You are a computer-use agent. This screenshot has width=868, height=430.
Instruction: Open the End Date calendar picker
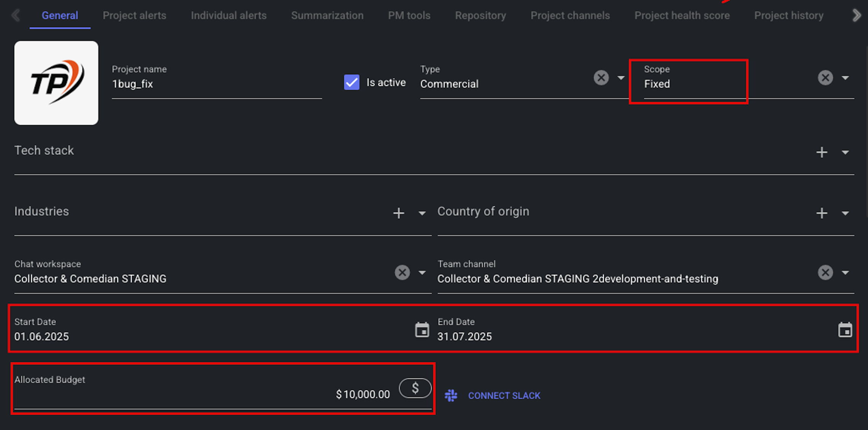(845, 330)
